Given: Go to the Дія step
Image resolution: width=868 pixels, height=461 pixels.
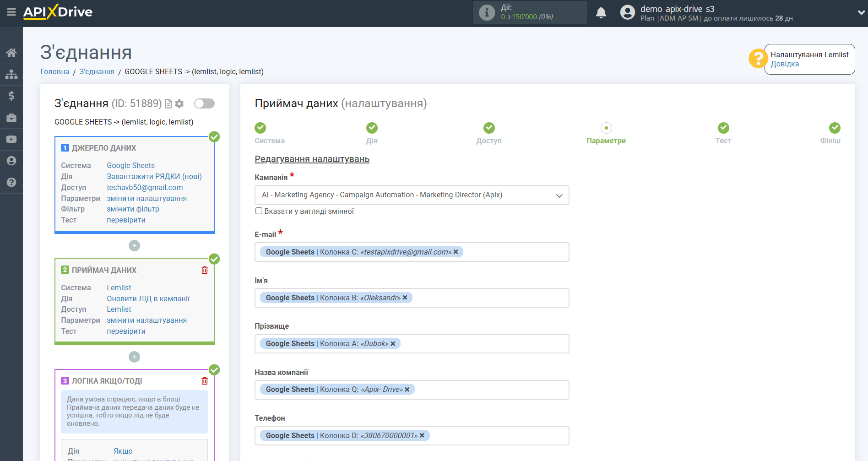Looking at the screenshot, I should click(x=372, y=128).
